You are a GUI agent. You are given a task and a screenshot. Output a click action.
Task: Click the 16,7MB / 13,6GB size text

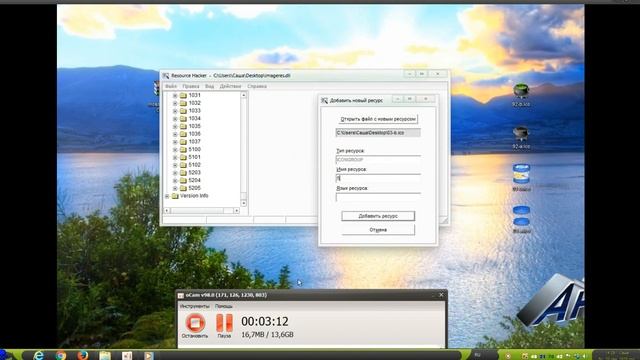coord(267,335)
